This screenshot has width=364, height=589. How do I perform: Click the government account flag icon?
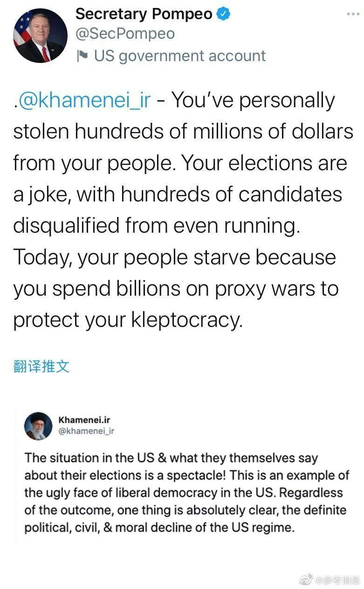coord(82,56)
